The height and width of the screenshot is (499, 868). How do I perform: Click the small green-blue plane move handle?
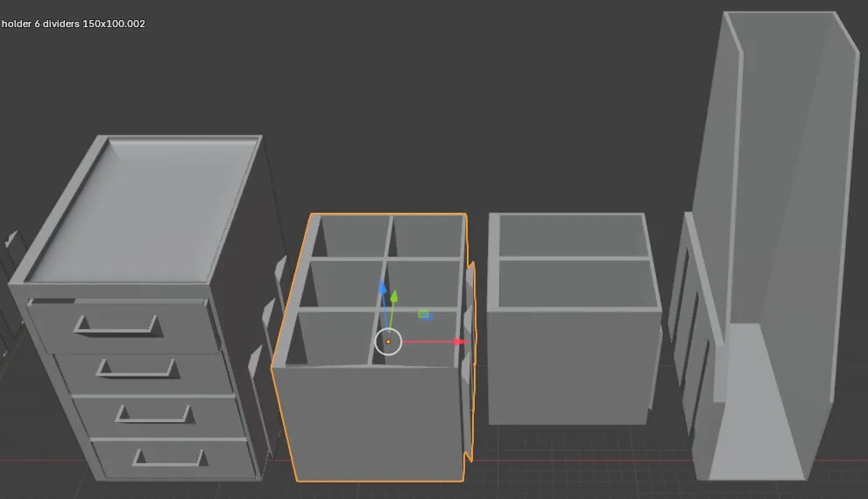coord(425,315)
